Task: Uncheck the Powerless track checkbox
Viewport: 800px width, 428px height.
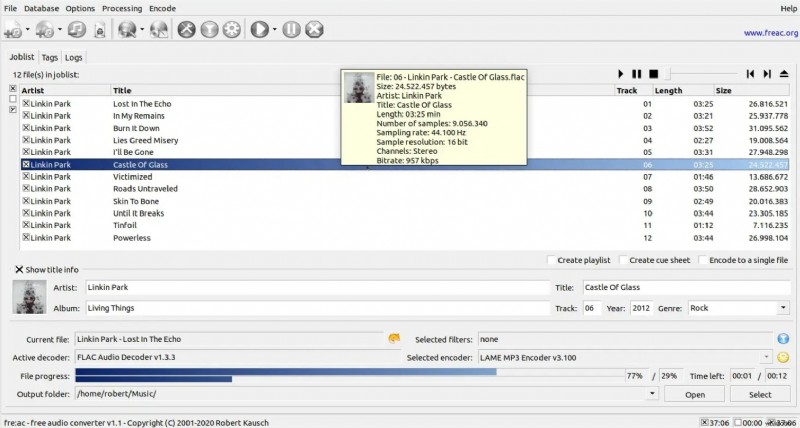Action: pyautogui.click(x=26, y=237)
